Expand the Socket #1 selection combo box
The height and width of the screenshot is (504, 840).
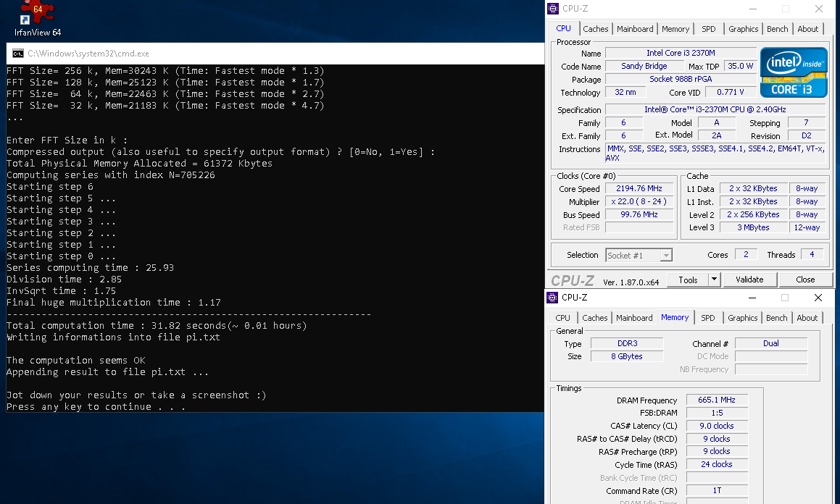pyautogui.click(x=639, y=256)
